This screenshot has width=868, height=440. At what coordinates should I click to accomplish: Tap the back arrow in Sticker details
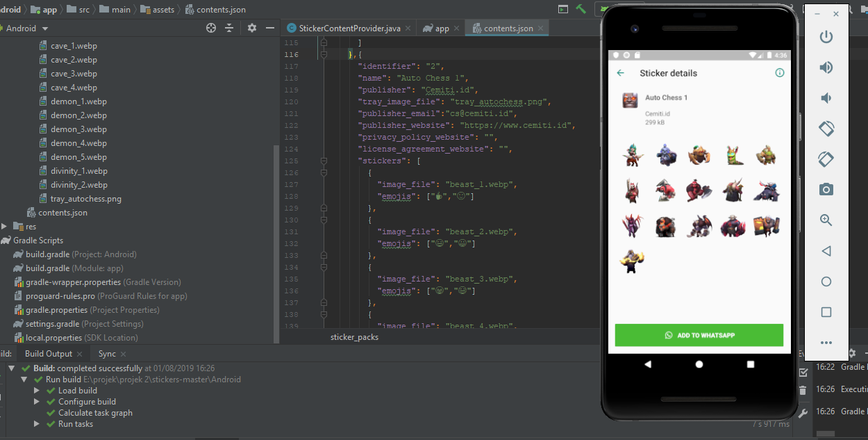click(x=621, y=73)
